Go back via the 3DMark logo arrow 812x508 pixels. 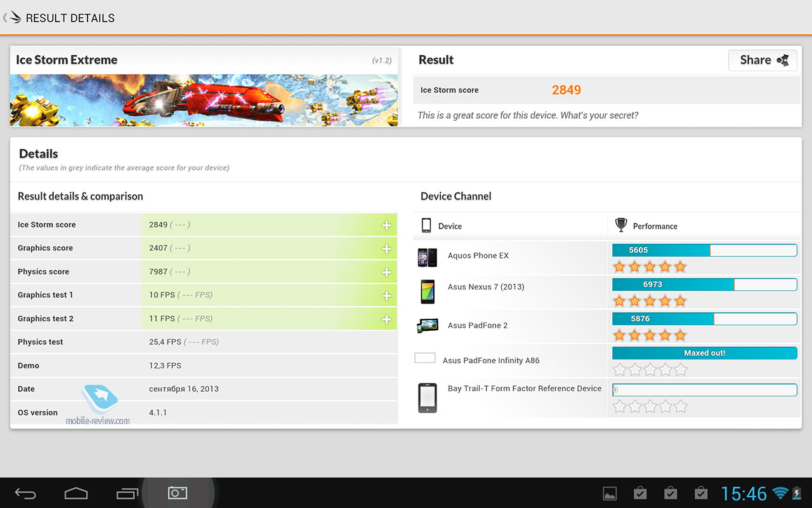point(11,18)
